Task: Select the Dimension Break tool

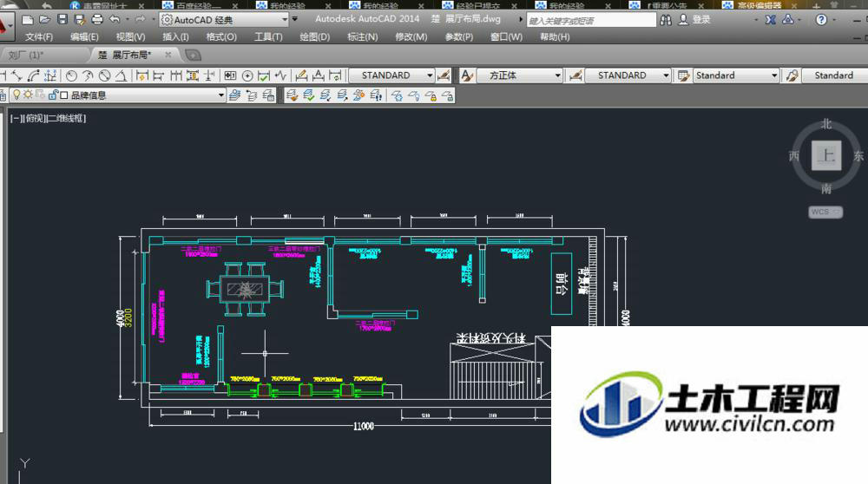Action: coord(209,75)
